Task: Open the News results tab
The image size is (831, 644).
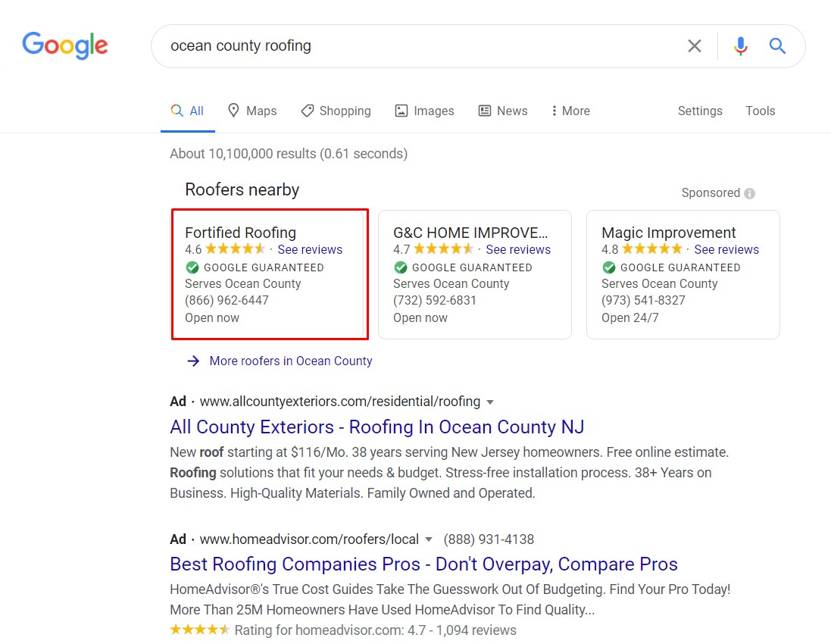Action: (x=503, y=111)
